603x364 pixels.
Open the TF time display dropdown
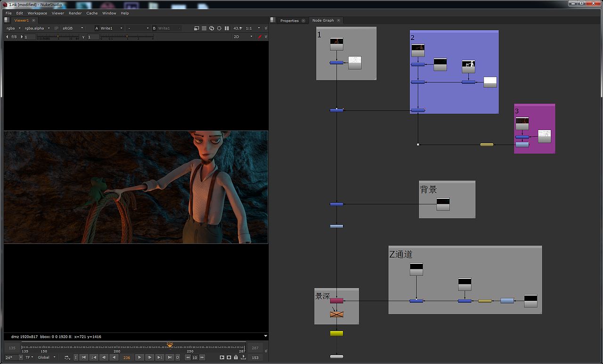coord(30,357)
